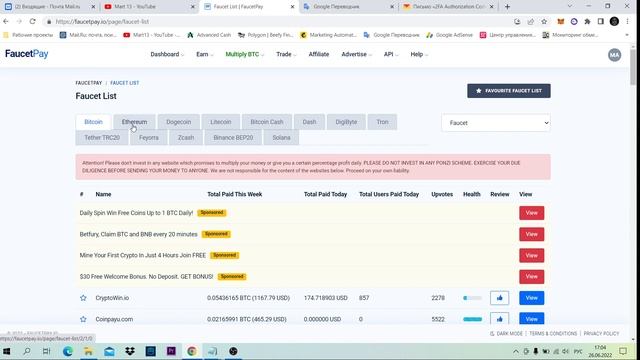
Task: Expand the Trade menu
Action: point(286,54)
